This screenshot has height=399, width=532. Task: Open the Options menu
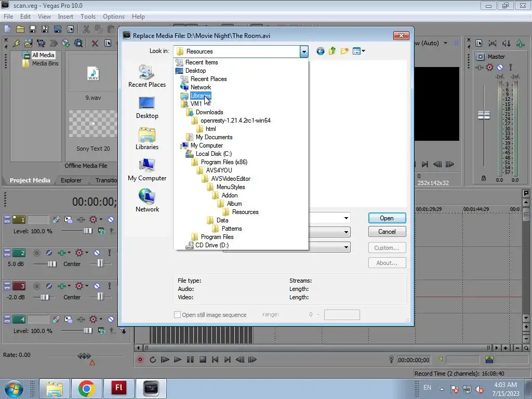(x=114, y=17)
